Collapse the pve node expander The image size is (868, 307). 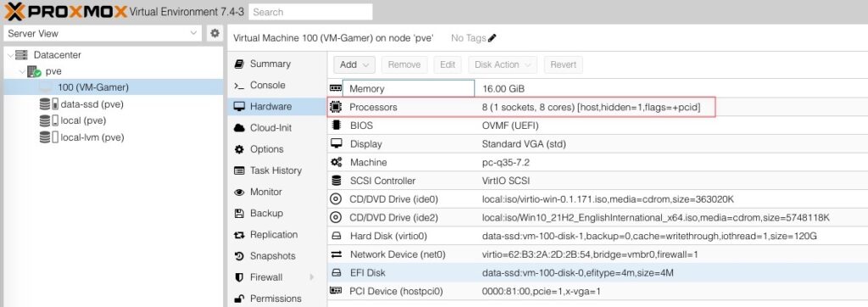[22, 71]
